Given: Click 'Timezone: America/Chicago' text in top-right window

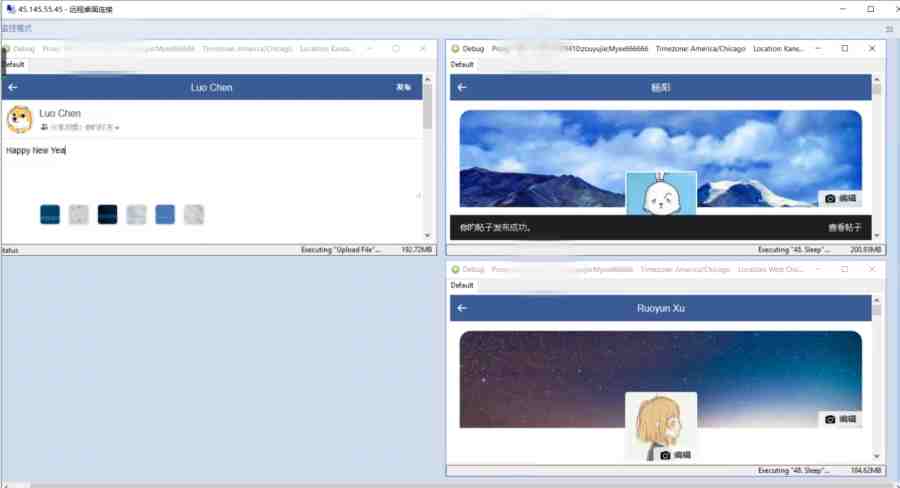Looking at the screenshot, I should click(x=700, y=49).
